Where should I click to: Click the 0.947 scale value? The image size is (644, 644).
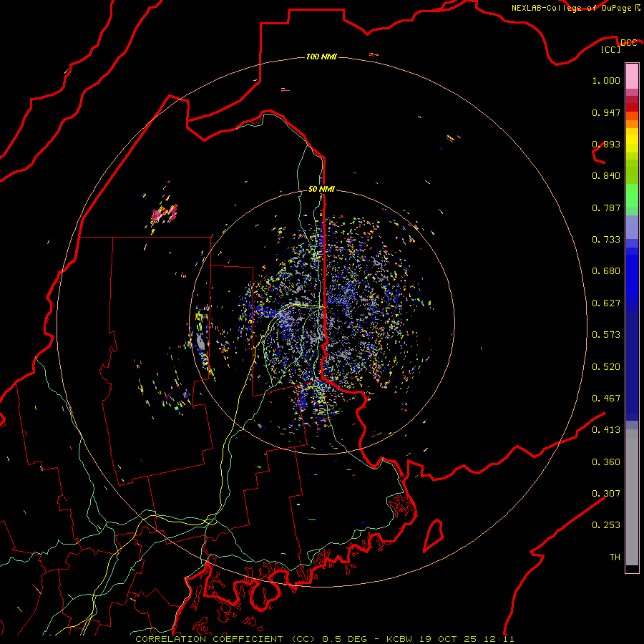(606, 112)
